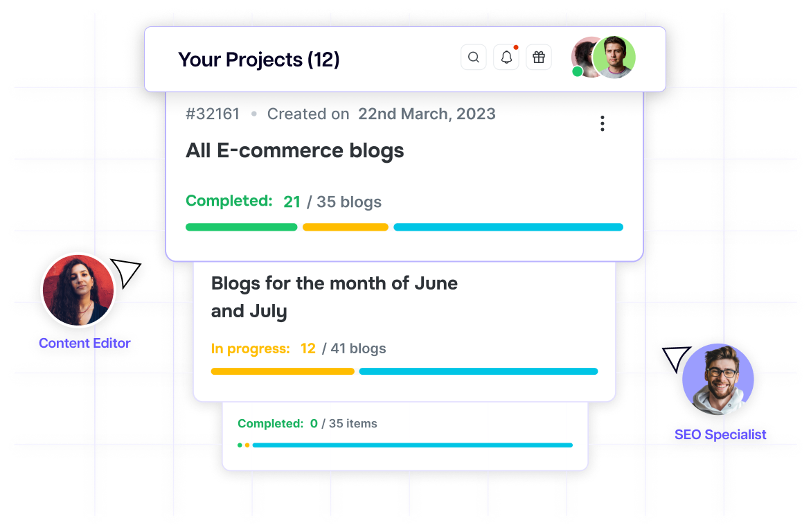The width and height of the screenshot is (811, 532).
Task: Click the gift box icon
Action: point(539,57)
